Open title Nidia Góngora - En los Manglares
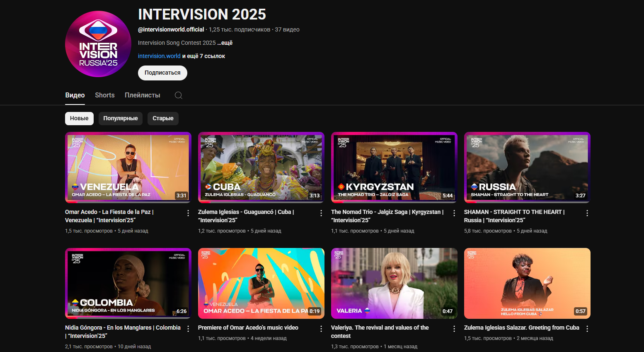 coord(123,332)
